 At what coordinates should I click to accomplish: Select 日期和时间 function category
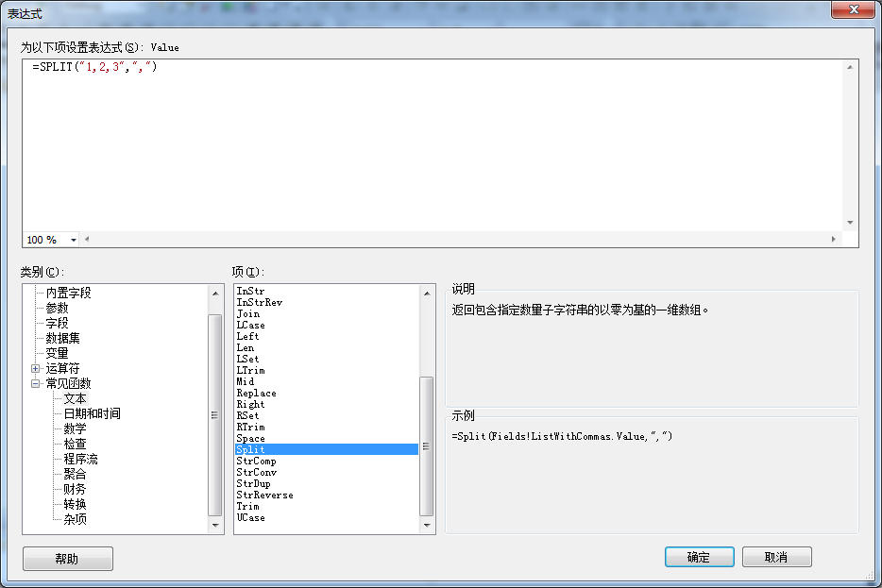[x=92, y=414]
